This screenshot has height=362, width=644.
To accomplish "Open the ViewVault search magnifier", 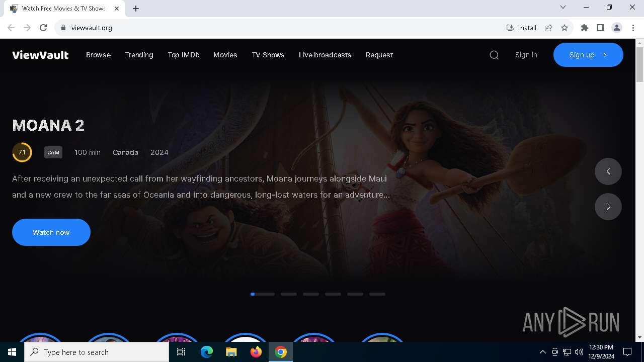I will (494, 55).
